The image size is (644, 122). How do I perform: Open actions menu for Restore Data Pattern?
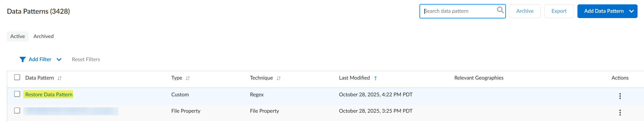point(620,96)
